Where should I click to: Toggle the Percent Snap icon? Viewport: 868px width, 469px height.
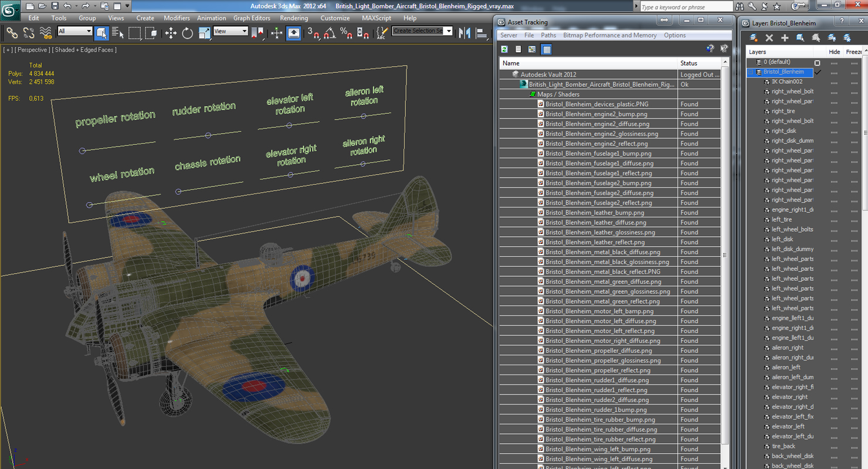(x=347, y=33)
